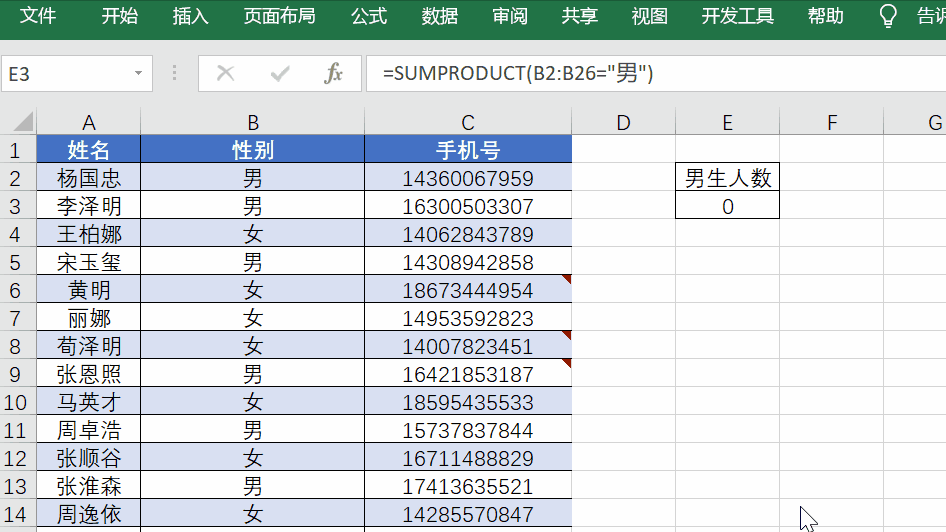The width and height of the screenshot is (946, 532).
Task: Select row 14 header
Action: pyautogui.click(x=17, y=514)
